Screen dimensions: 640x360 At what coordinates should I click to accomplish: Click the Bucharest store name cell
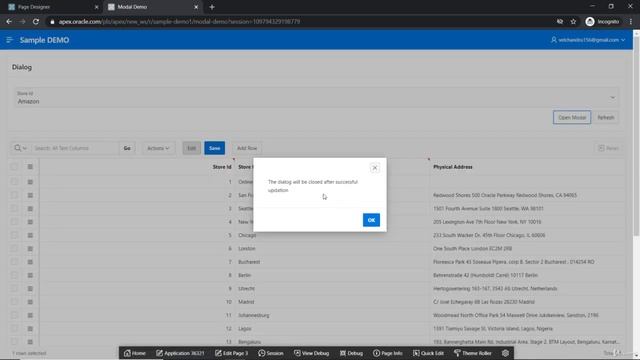[249, 262]
